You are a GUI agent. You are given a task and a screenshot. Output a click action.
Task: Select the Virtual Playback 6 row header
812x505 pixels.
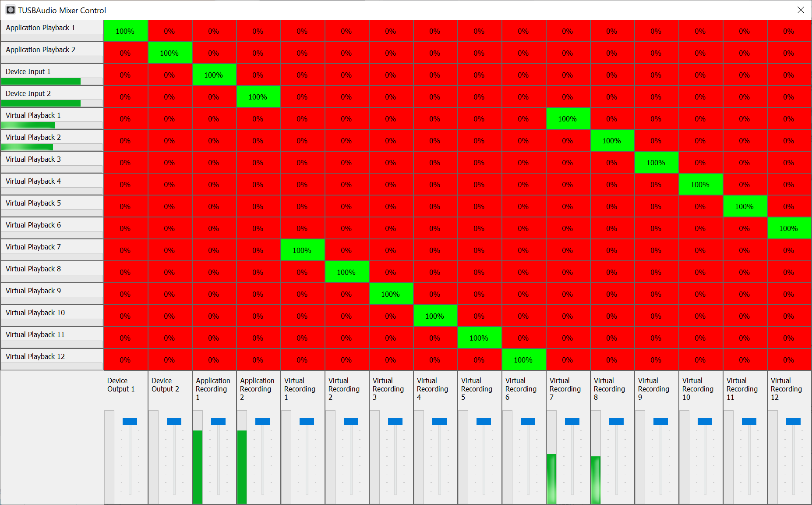(x=52, y=228)
